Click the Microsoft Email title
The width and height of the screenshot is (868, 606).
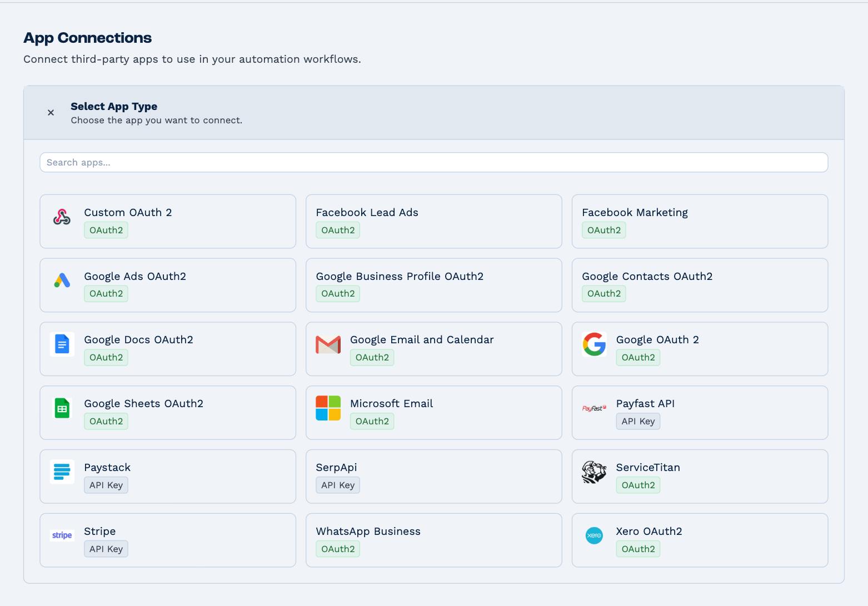391,404
